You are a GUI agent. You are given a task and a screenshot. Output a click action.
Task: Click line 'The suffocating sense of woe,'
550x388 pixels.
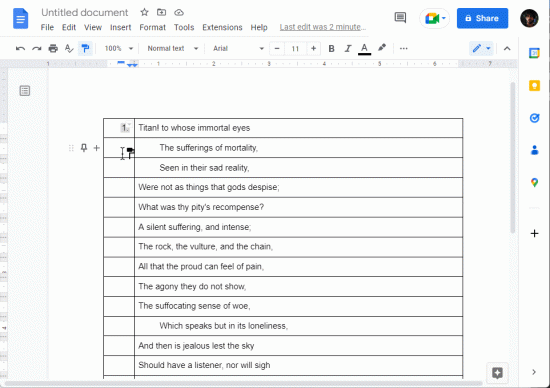point(194,306)
